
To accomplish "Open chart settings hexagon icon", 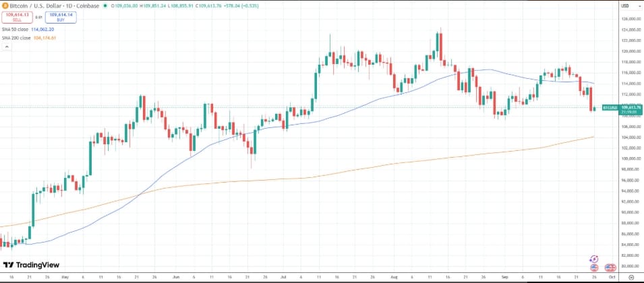I will pos(631,277).
